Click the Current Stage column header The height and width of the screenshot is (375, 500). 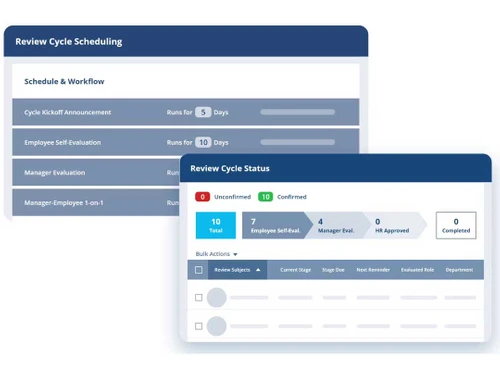tap(295, 270)
